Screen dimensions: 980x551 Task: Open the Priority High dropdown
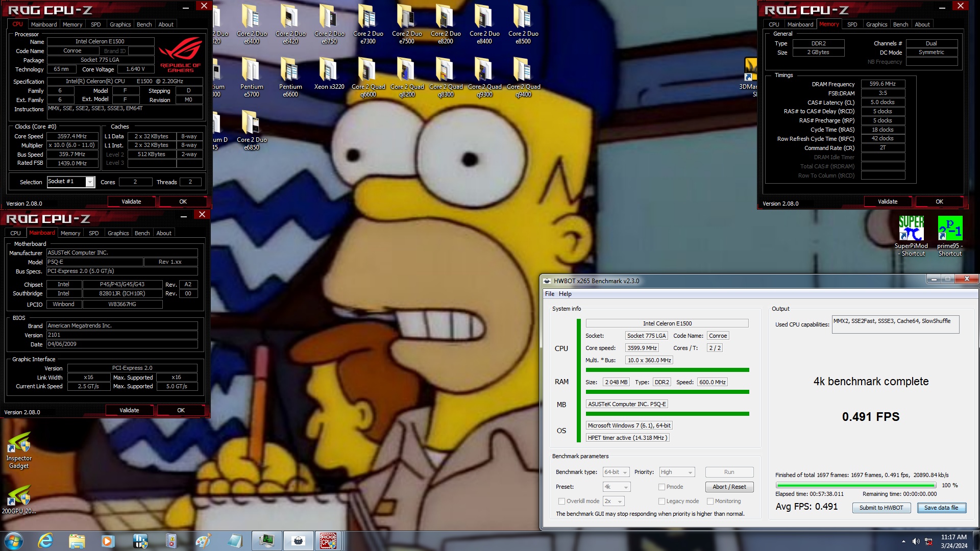pos(677,472)
